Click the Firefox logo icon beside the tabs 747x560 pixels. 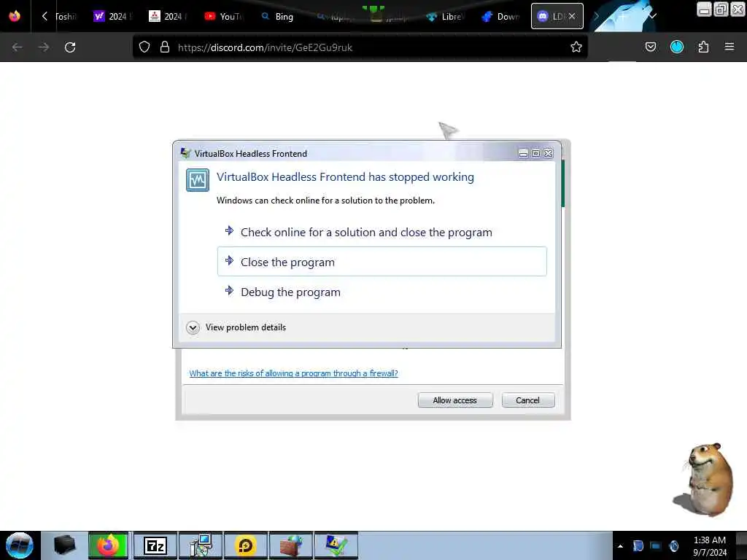15,16
